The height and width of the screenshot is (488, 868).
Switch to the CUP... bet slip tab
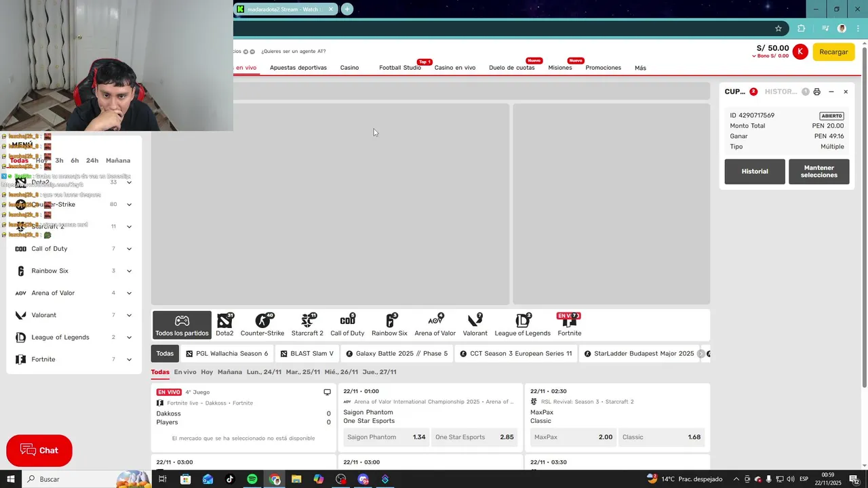(735, 91)
